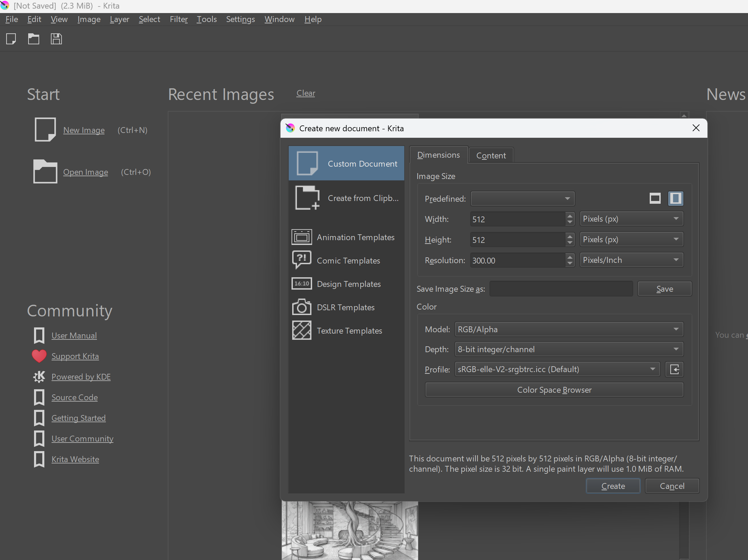Click the import color profile icon
748x560 pixels.
(674, 369)
